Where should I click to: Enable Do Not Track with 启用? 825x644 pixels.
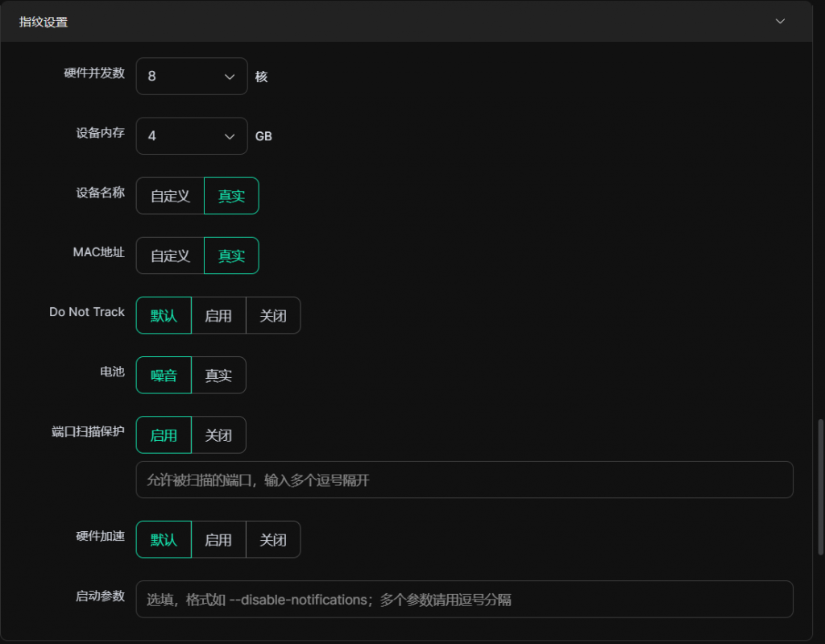[218, 315]
